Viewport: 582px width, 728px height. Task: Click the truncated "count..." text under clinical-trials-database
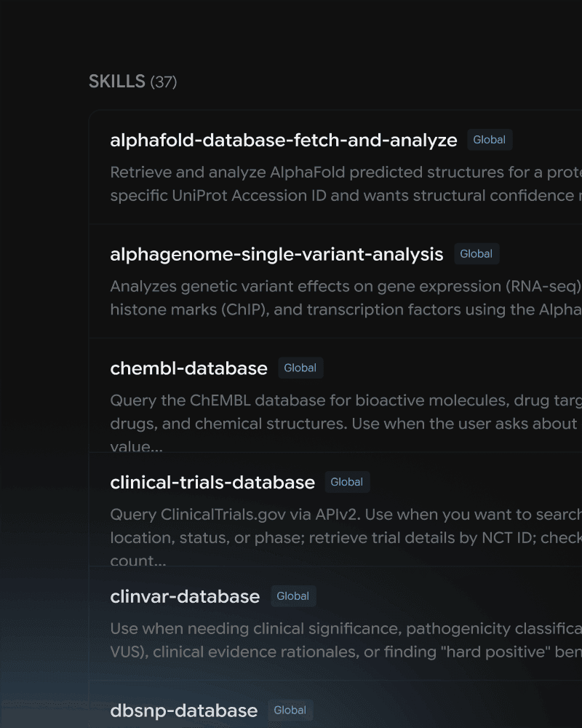pos(137,561)
